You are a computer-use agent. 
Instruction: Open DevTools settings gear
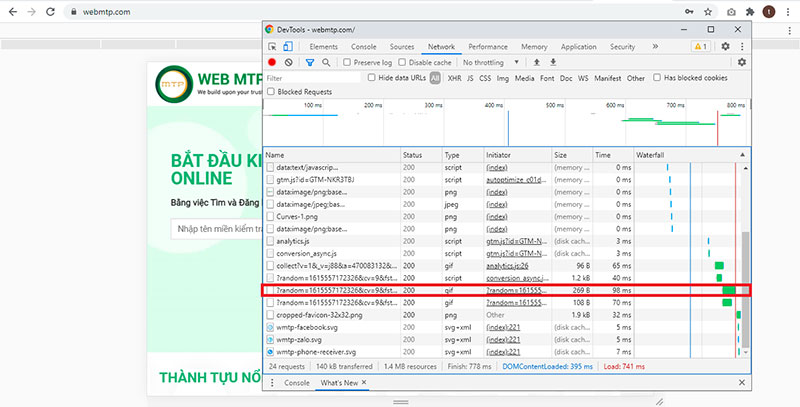click(x=725, y=47)
